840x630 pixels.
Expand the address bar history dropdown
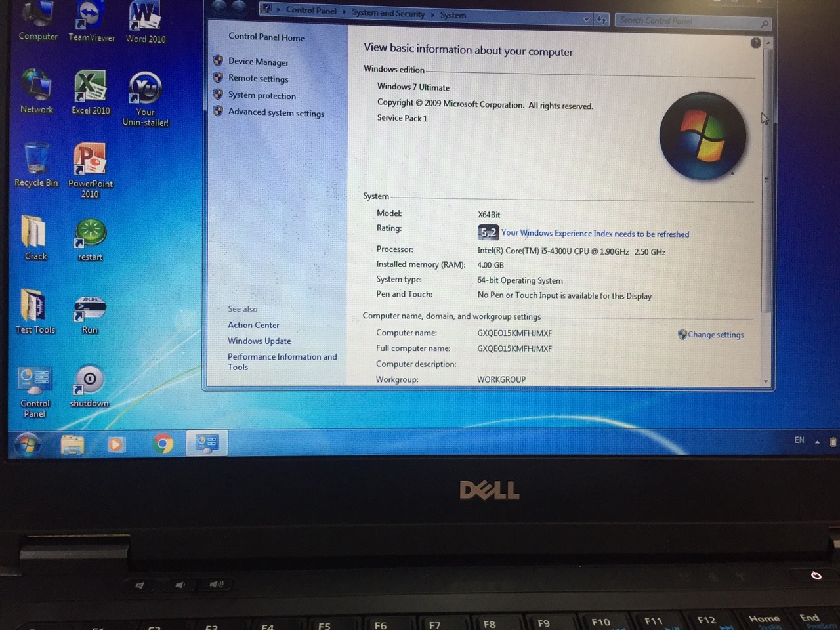click(x=586, y=20)
